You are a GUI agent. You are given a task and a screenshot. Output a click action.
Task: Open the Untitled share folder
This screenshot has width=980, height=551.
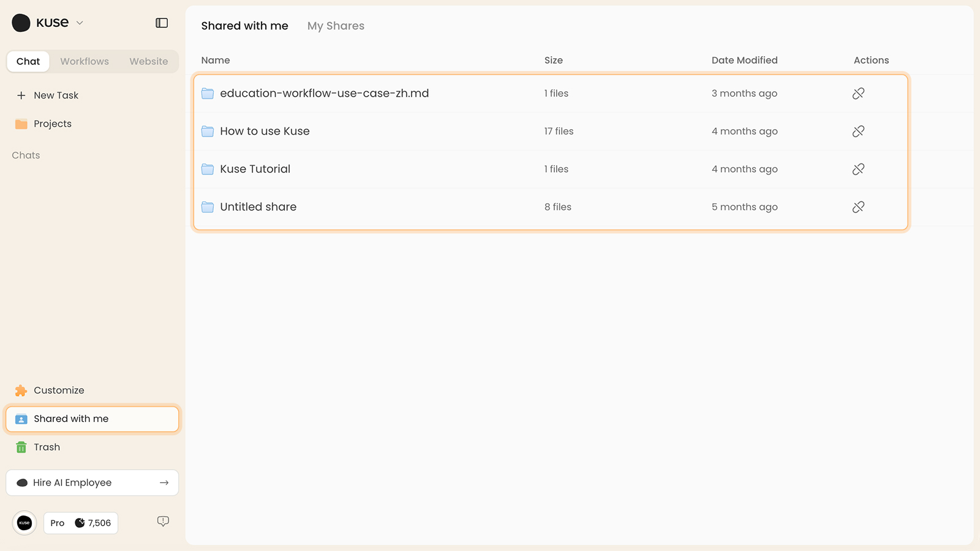pyautogui.click(x=258, y=208)
